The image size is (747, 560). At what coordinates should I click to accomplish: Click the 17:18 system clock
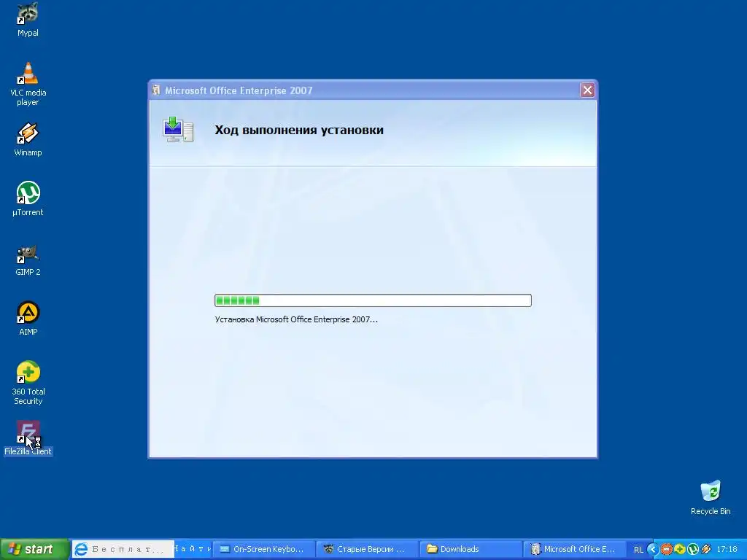[727, 549]
